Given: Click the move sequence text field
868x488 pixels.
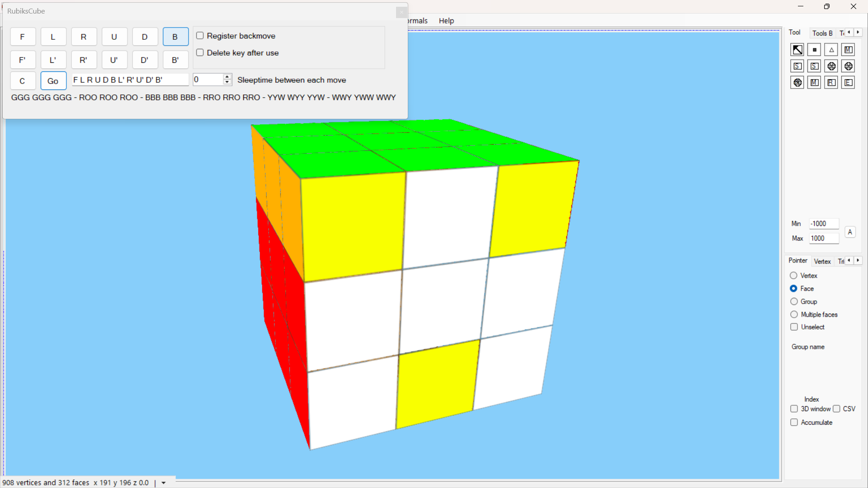Looking at the screenshot, I should (x=130, y=80).
